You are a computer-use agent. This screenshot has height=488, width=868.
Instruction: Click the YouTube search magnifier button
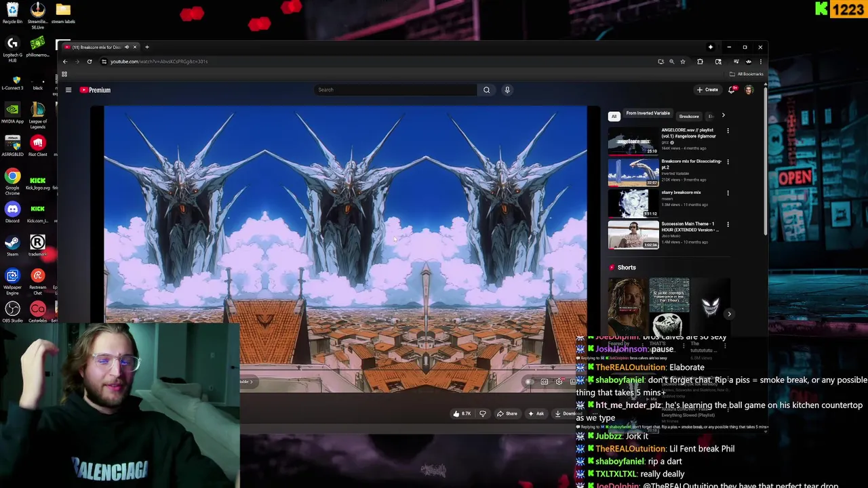[x=486, y=89]
